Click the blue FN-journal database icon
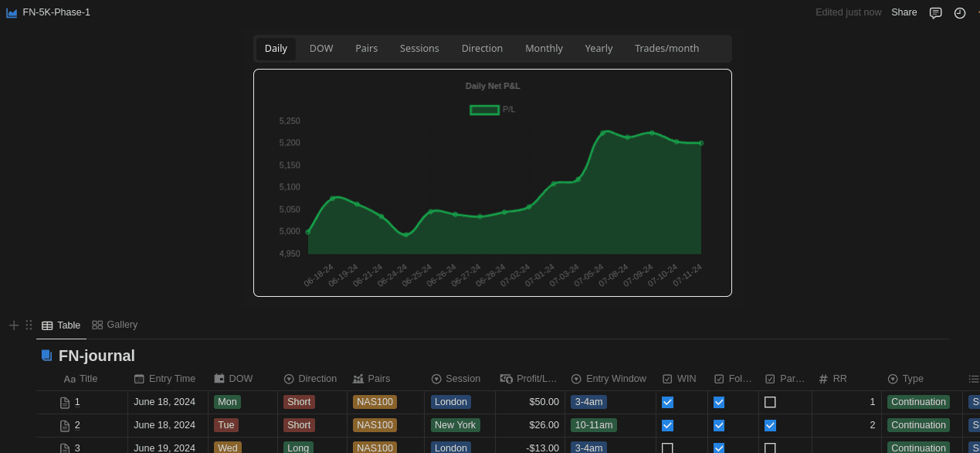Viewport: 980px width, 453px height. coord(46,356)
